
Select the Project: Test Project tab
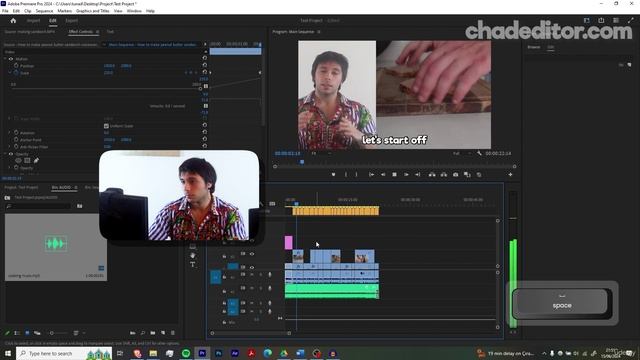[21, 187]
